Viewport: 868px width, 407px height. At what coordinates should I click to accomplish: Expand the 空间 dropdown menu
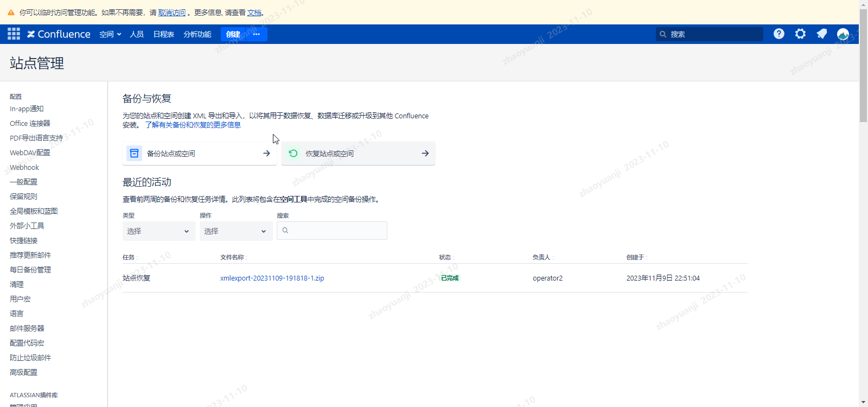pos(110,34)
